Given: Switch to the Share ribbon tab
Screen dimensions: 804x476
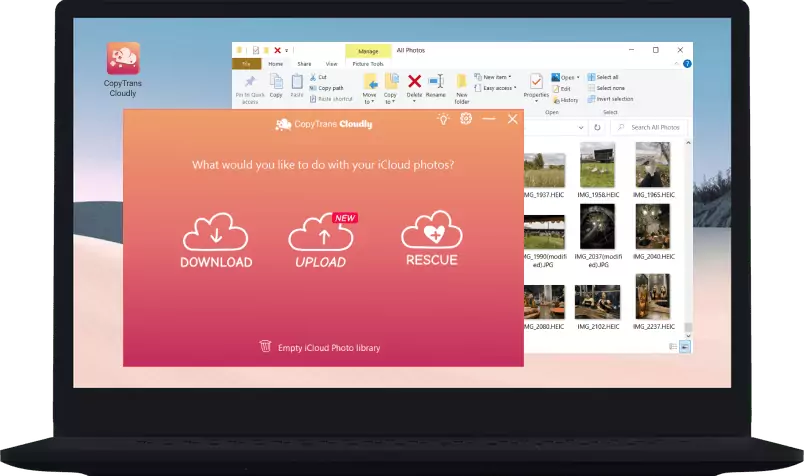Looking at the screenshot, I should pyautogui.click(x=304, y=64).
